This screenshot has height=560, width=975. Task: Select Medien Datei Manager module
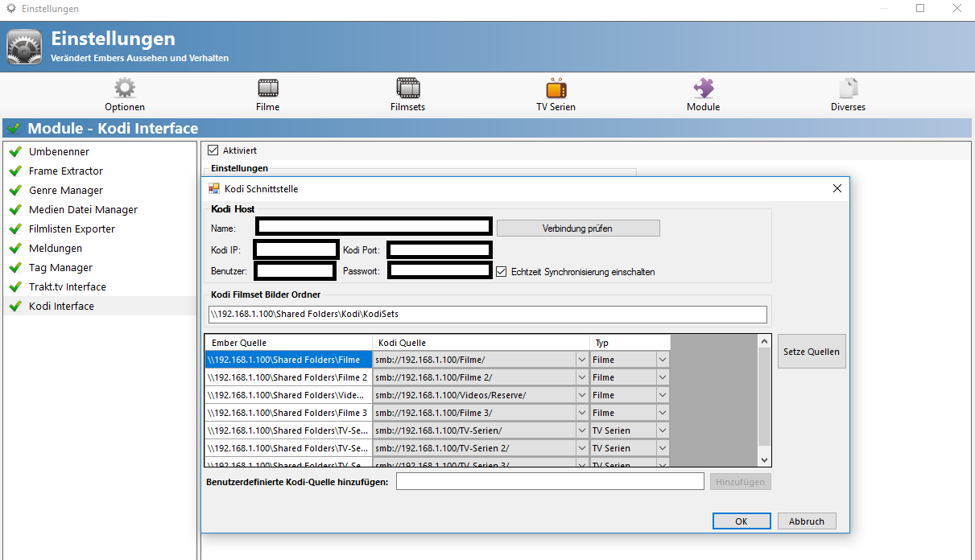100,209
